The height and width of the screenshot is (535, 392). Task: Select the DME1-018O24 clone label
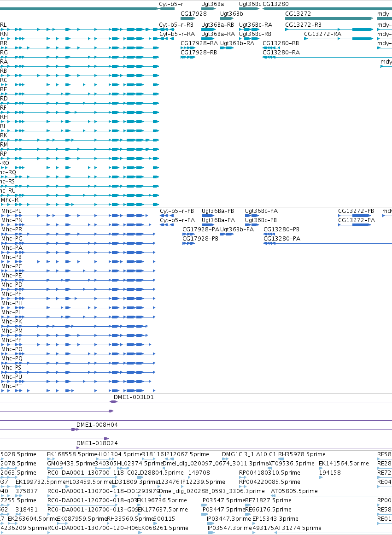click(97, 444)
